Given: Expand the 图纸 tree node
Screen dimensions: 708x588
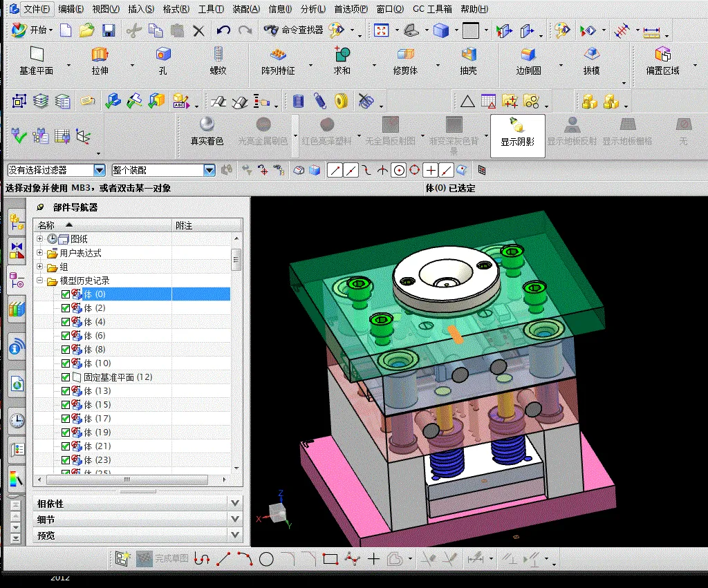Looking at the screenshot, I should pos(39,238).
